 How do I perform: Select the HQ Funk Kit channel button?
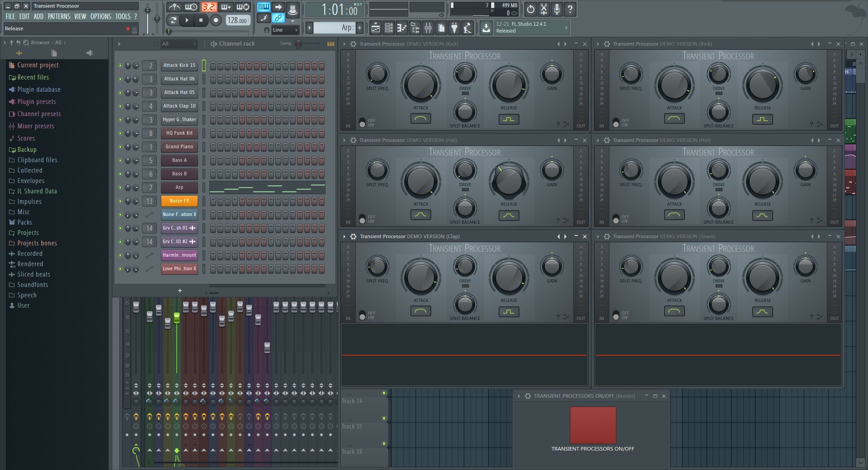[179, 133]
